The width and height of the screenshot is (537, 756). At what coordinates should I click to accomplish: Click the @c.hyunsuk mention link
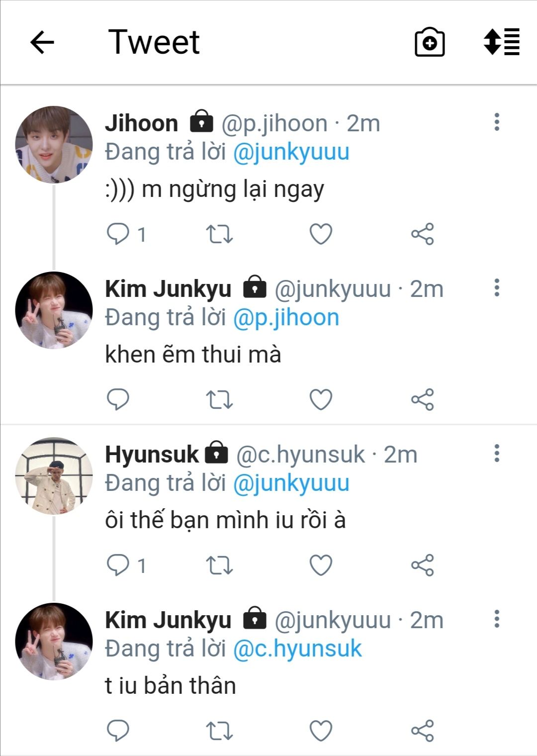point(297,649)
